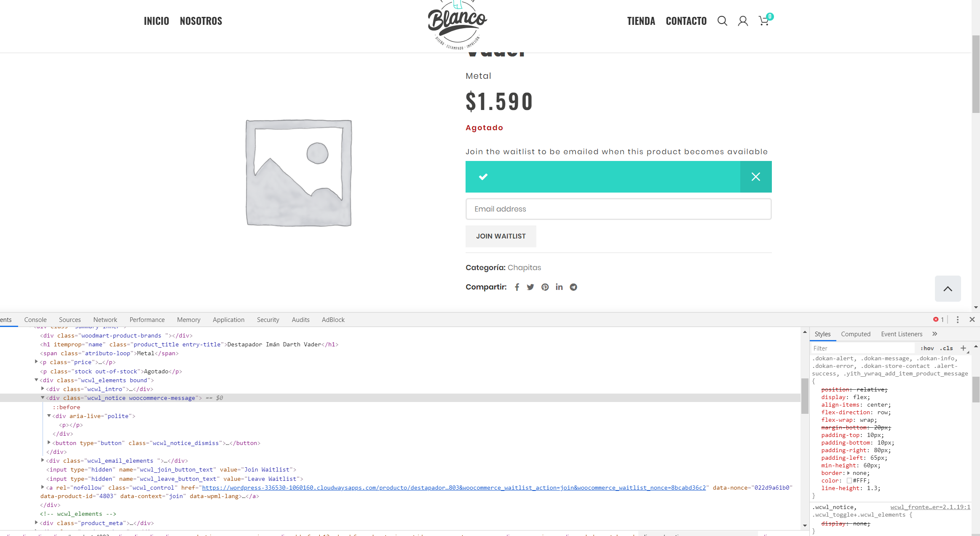This screenshot has width=980, height=536.
Task: Open the site search magnifier icon
Action: pos(722,21)
